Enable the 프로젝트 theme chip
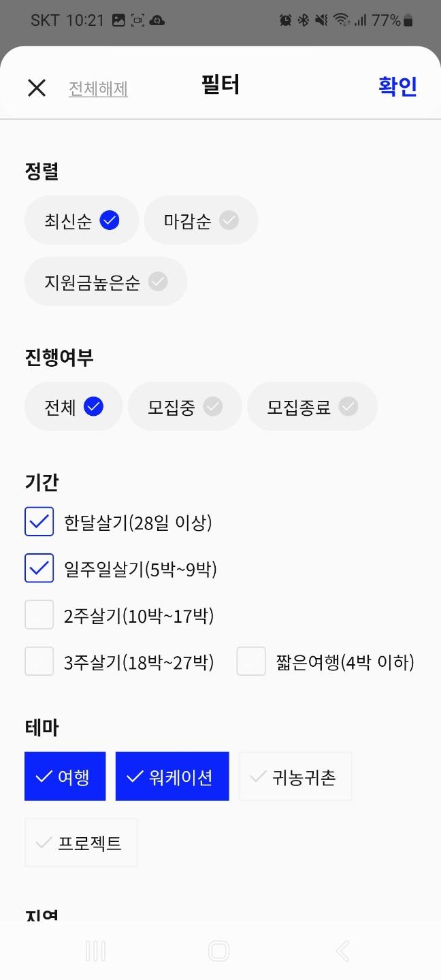Screen dimensions: 441x980 [81, 843]
